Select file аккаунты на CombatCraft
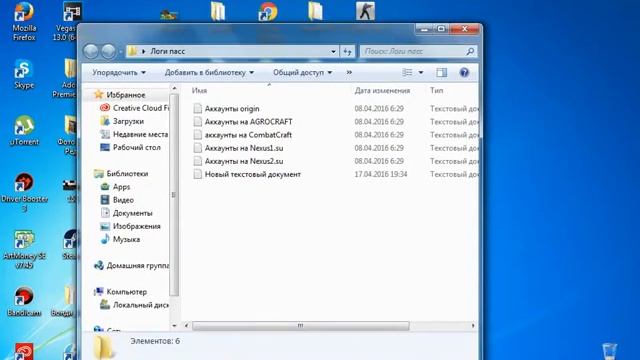This screenshot has height=360, width=640. (x=248, y=135)
